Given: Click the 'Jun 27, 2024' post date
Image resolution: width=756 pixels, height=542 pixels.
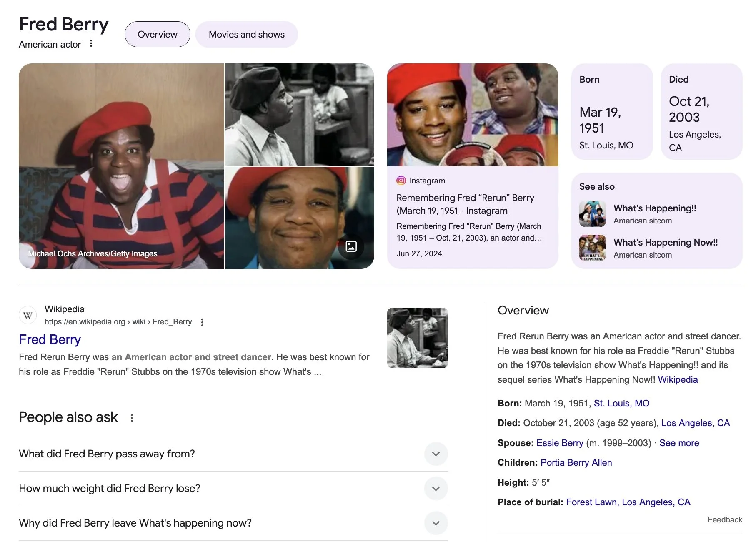Looking at the screenshot, I should pos(419,253).
